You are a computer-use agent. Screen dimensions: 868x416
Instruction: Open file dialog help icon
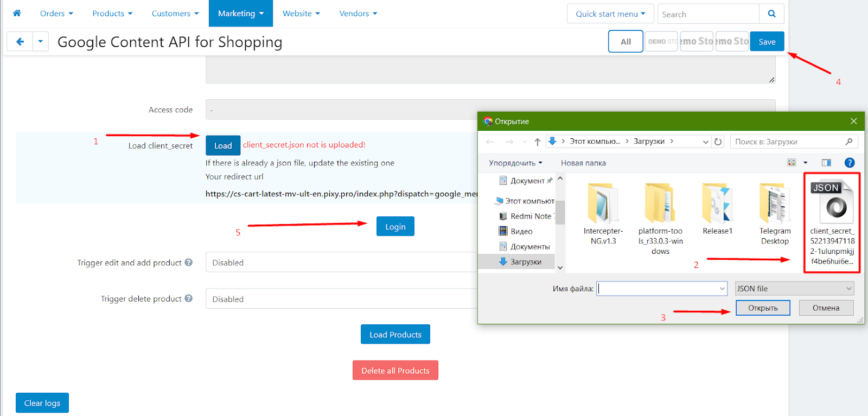850,163
